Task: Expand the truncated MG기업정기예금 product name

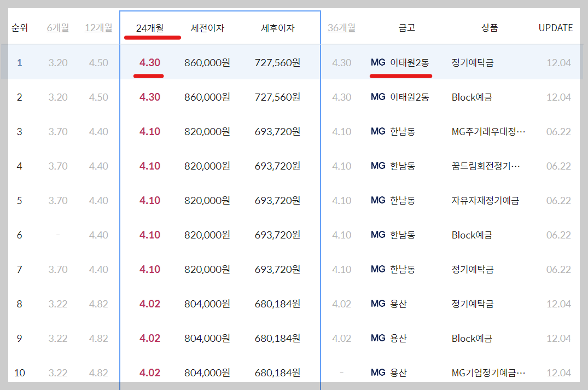Action: (x=488, y=372)
